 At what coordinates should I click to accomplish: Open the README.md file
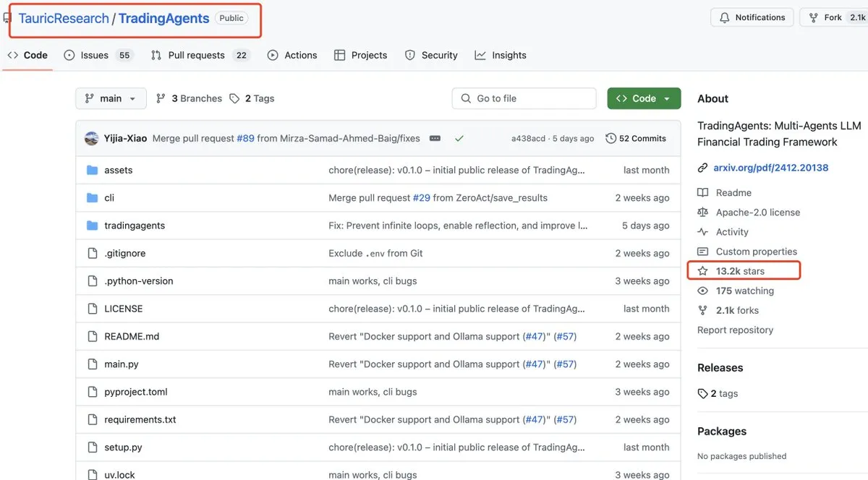point(132,336)
